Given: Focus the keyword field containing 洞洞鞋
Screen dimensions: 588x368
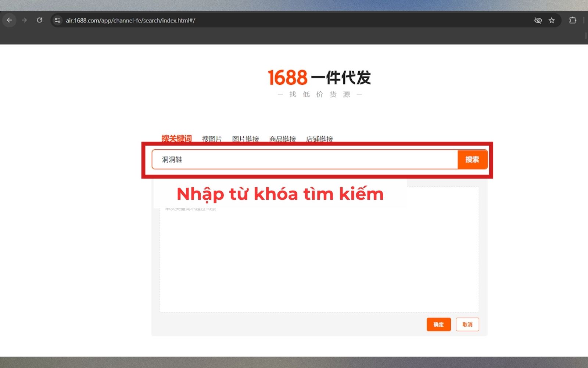Looking at the screenshot, I should [304, 159].
